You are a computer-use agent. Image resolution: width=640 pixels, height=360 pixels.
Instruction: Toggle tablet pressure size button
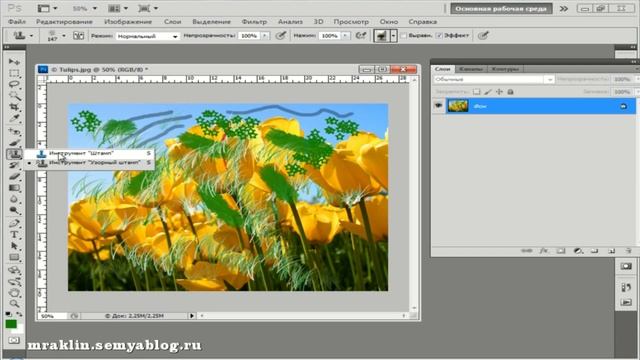pos(483,36)
